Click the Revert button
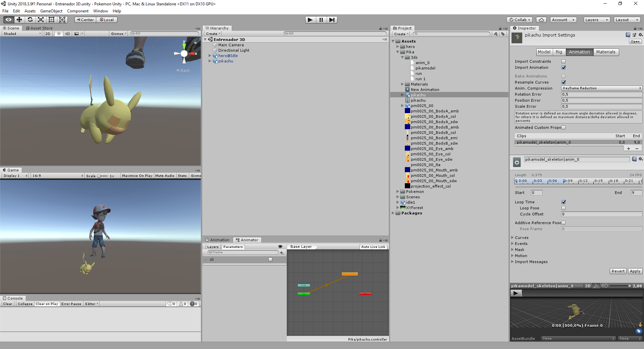Viewport: 644px width, 349px height. (x=618, y=271)
